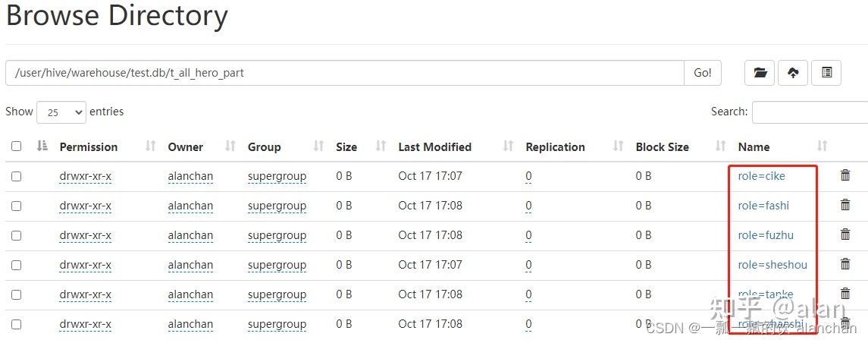Click the create directory folder icon
868x343 pixels.
tap(760, 73)
